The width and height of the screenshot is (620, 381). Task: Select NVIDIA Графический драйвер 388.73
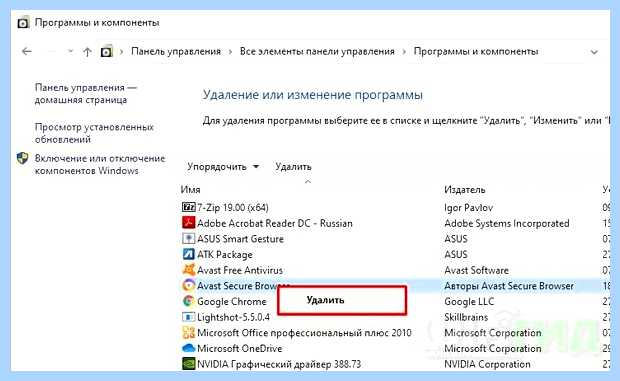(279, 364)
